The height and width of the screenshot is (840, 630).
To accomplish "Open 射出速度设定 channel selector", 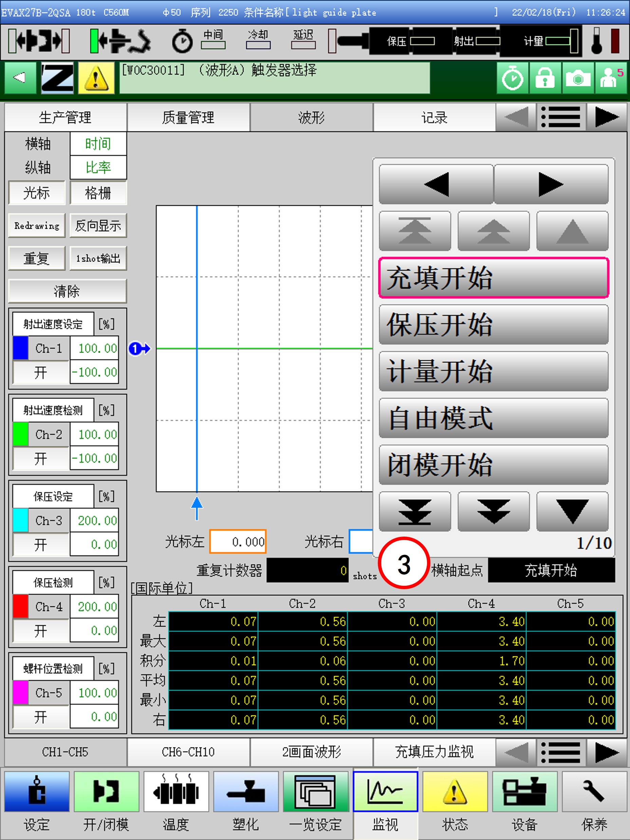I will coord(53,324).
